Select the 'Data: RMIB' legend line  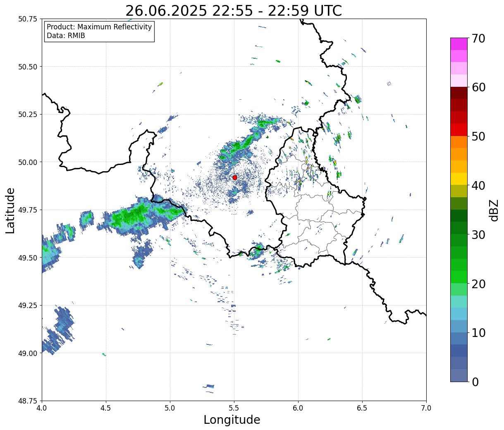tap(66, 36)
